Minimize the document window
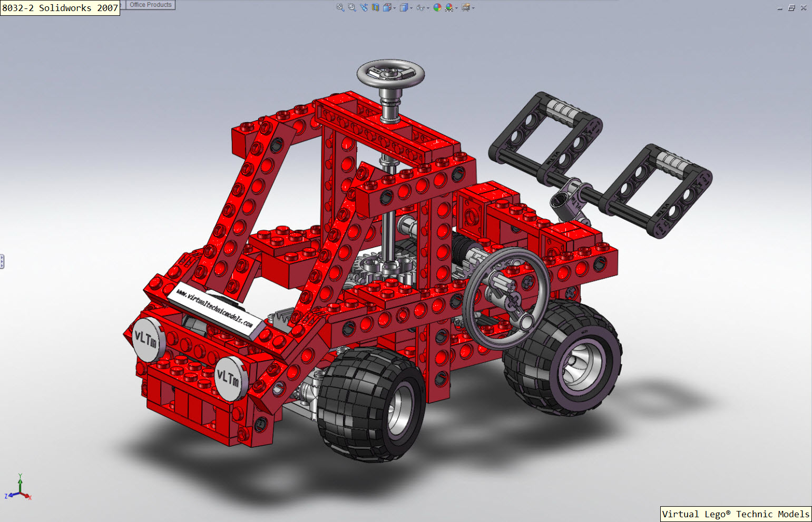This screenshot has width=812, height=522. 780,8
